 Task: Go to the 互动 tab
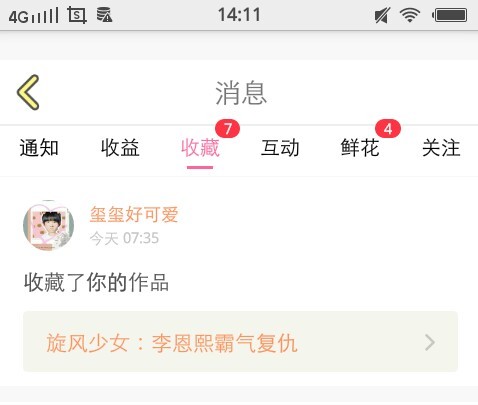click(x=280, y=148)
